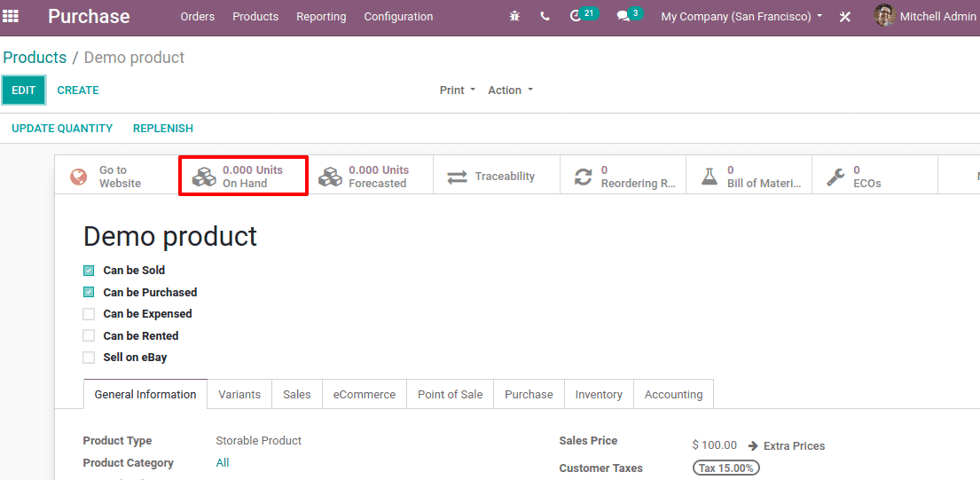Click Mitchell Admin avatar picture

point(885,16)
